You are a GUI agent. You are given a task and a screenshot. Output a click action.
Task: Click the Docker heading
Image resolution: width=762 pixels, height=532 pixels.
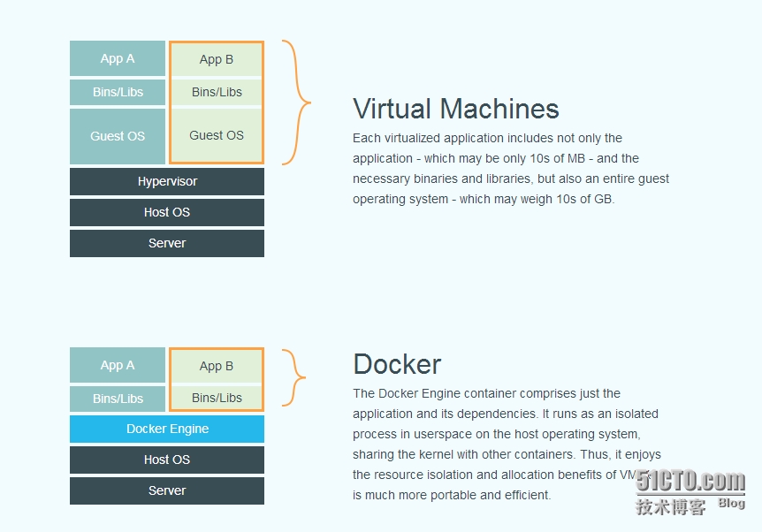click(397, 364)
